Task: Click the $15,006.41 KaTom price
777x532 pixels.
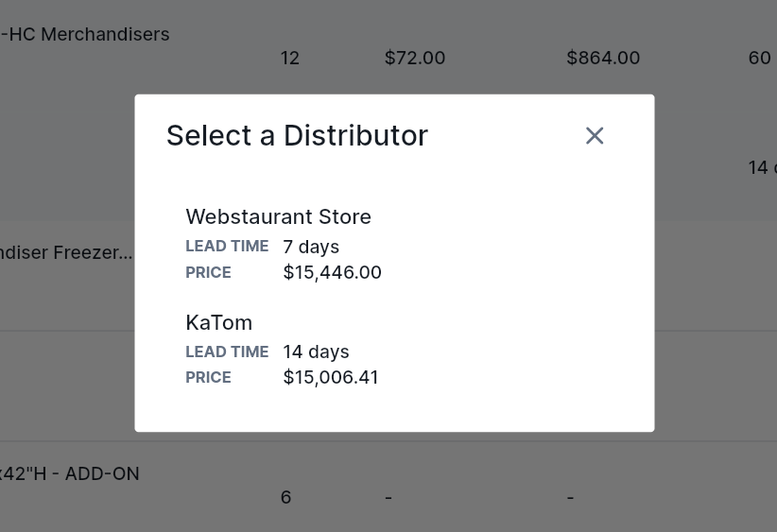Action: tap(331, 378)
